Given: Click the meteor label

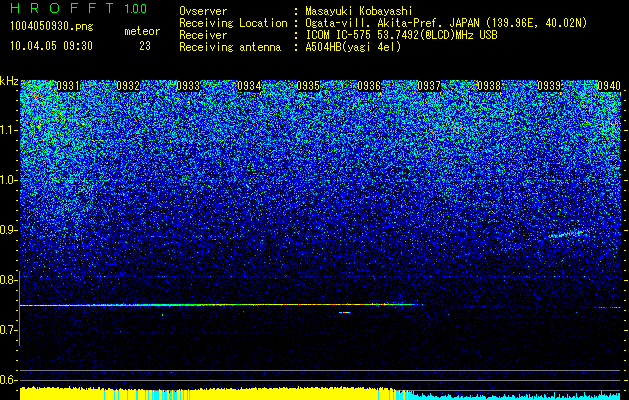Looking at the screenshot, I should (x=142, y=31).
